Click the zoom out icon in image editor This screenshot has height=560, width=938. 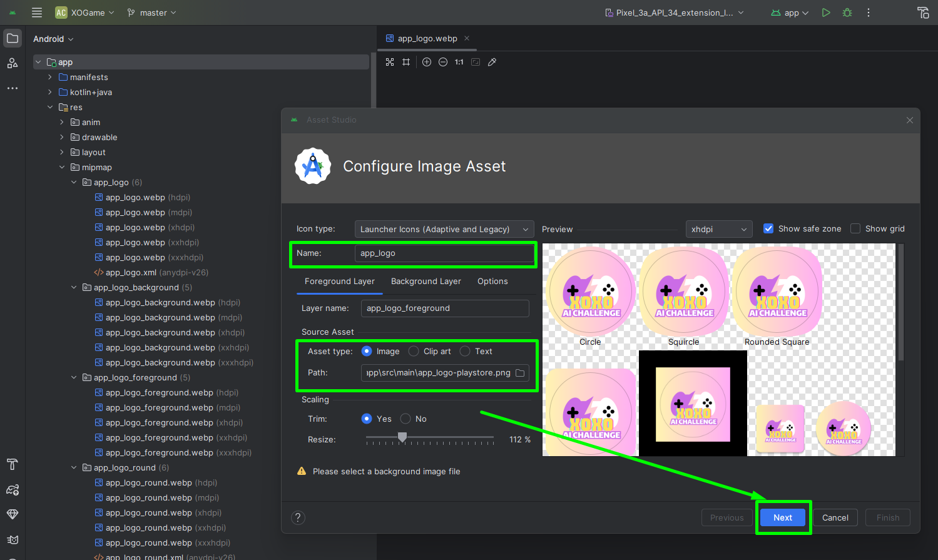point(443,62)
